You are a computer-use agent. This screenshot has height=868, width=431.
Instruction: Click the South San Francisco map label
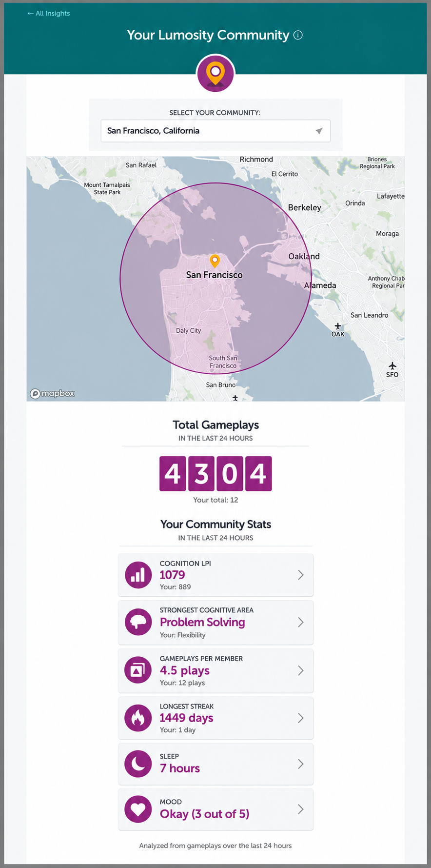(x=223, y=362)
